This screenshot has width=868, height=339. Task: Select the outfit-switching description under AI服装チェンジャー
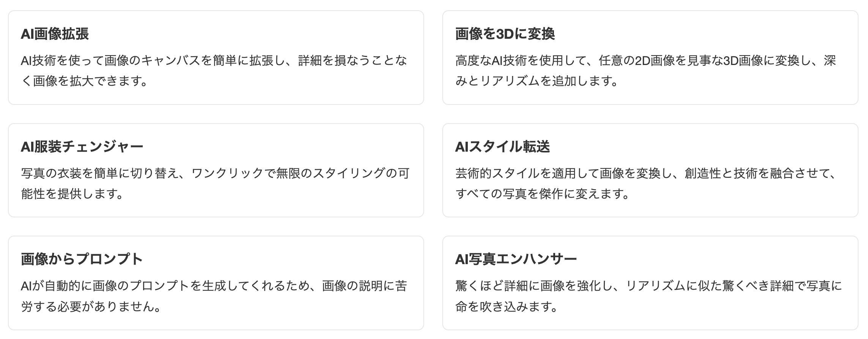[215, 184]
